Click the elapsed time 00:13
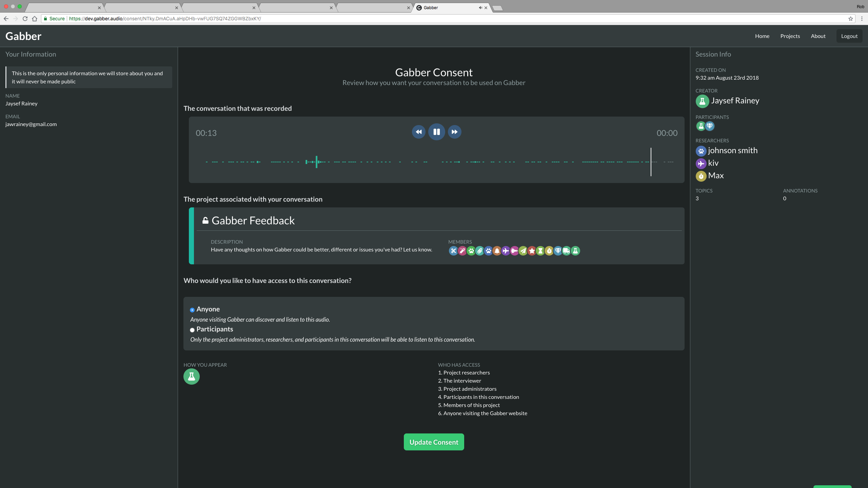 pyautogui.click(x=206, y=133)
